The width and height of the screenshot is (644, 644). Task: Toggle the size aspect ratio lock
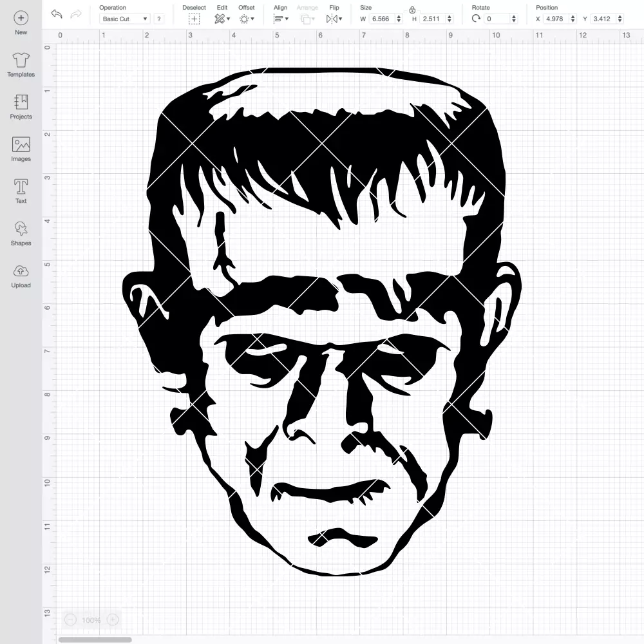412,10
